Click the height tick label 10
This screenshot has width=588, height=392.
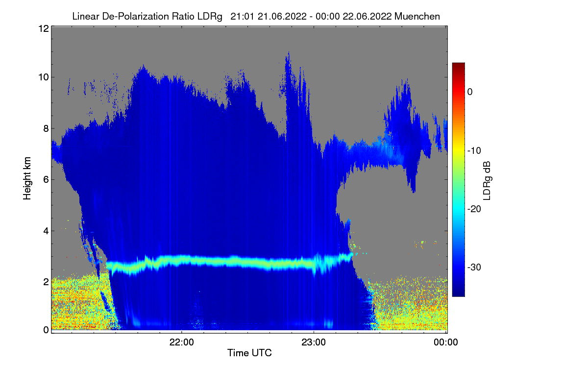pyautogui.click(x=43, y=77)
